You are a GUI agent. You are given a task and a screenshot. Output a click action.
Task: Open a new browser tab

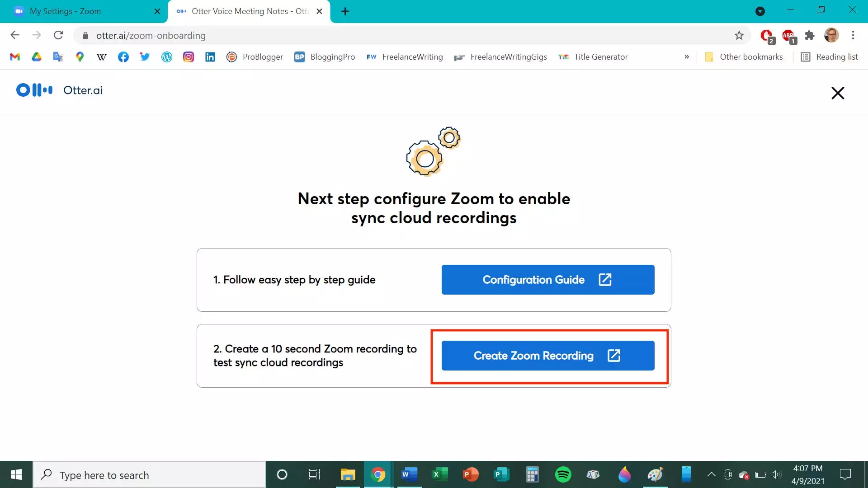(x=345, y=11)
